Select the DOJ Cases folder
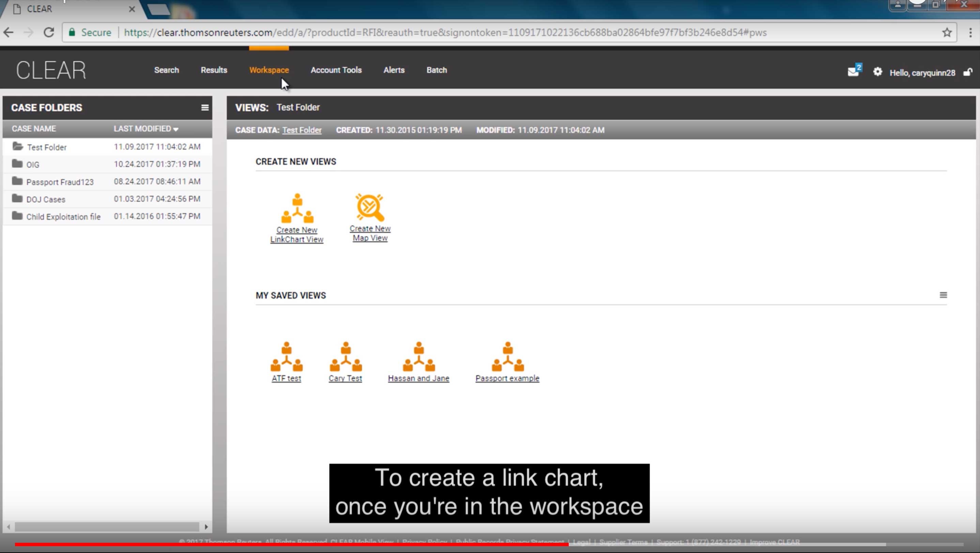Screen dimensions: 980x553 coord(46,199)
